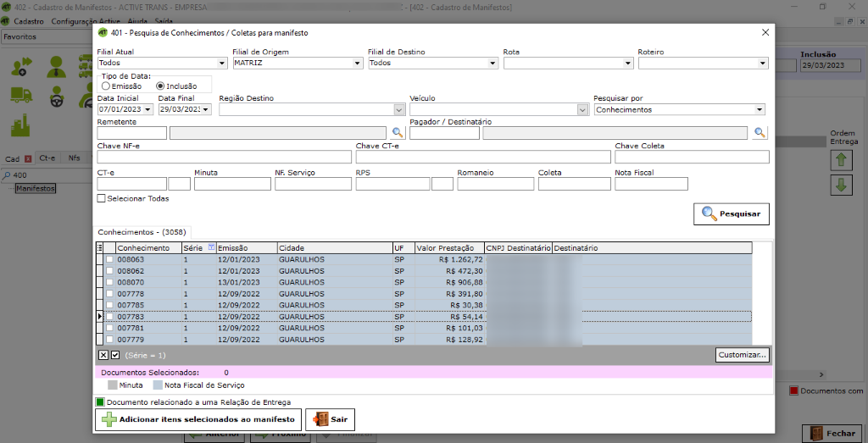
Task: Open the Data Final date picker
Action: [x=207, y=109]
